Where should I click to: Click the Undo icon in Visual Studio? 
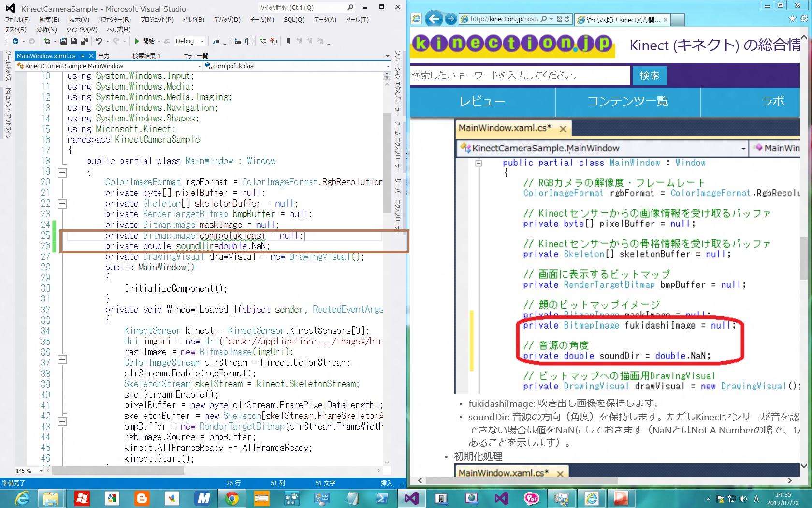pos(99,41)
